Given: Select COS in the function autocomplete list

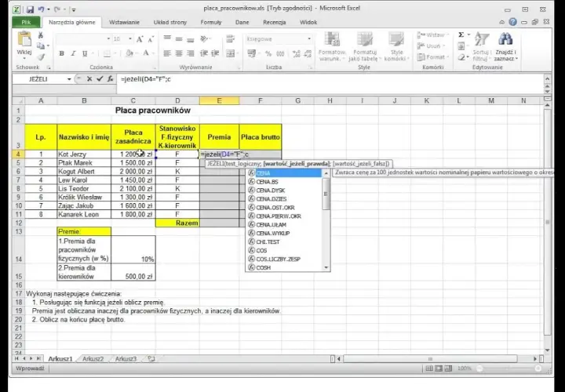Looking at the screenshot, I should pos(285,251).
